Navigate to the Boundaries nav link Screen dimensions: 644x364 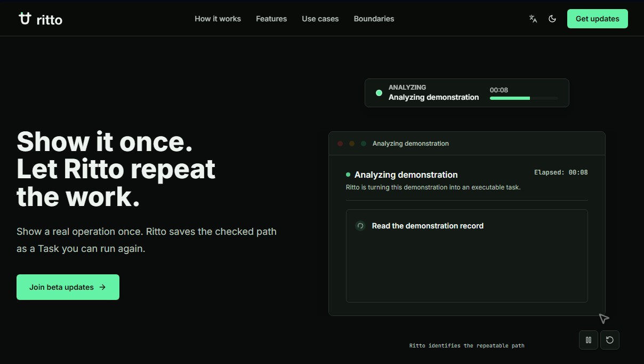[374, 19]
